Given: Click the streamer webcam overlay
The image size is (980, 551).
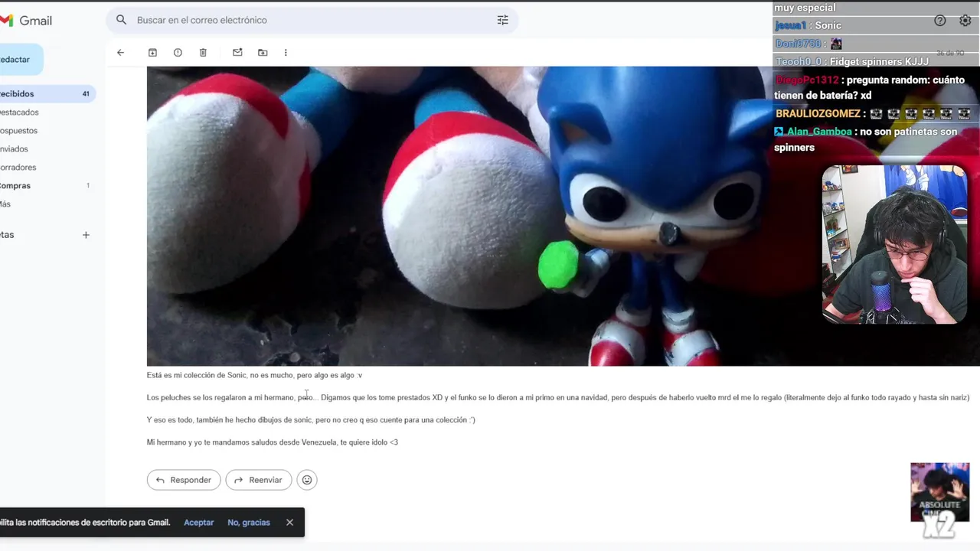Looking at the screenshot, I should (x=894, y=245).
